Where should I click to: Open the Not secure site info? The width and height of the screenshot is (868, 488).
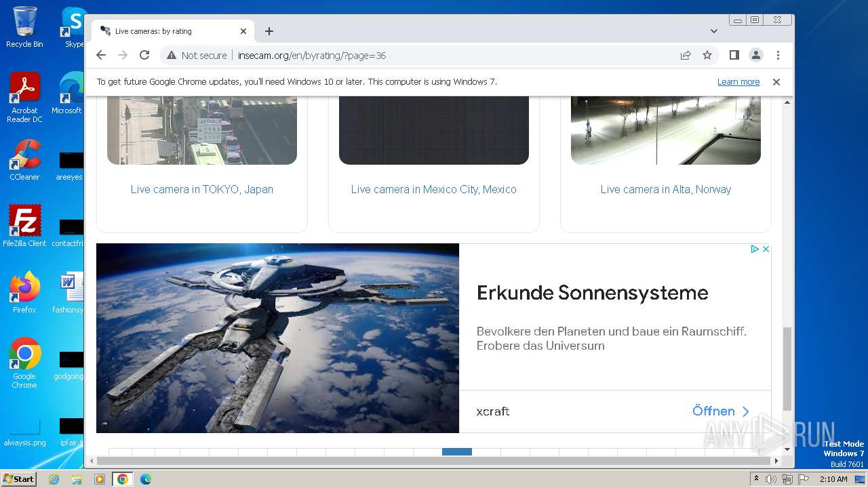point(197,56)
